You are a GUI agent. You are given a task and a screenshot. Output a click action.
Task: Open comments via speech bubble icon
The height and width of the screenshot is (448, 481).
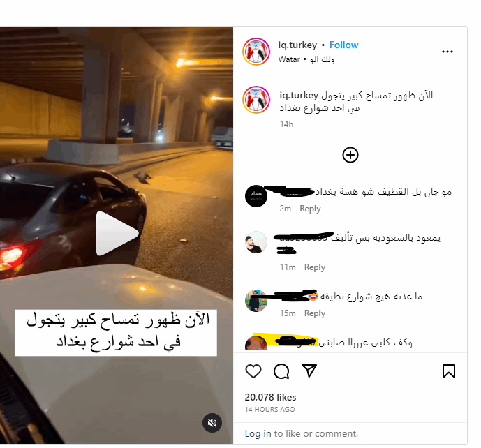click(281, 371)
